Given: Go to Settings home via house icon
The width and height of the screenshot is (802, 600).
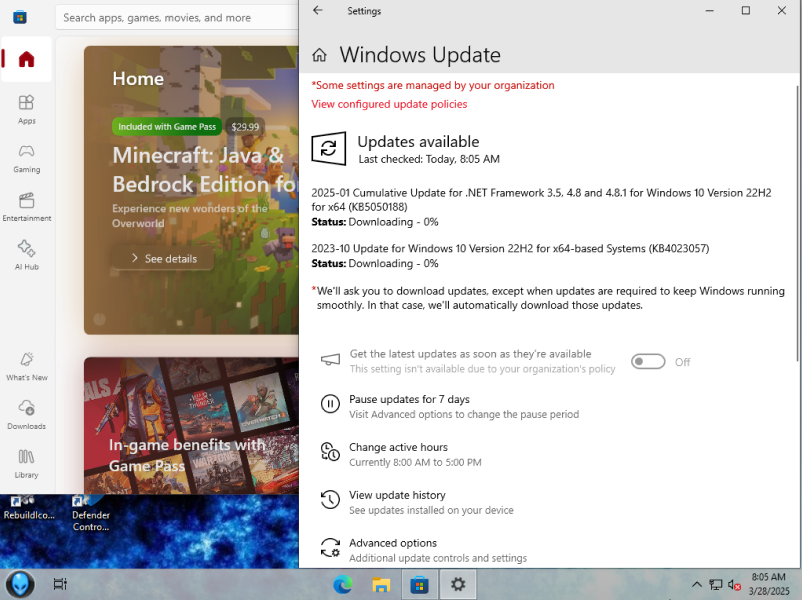Looking at the screenshot, I should [x=320, y=55].
